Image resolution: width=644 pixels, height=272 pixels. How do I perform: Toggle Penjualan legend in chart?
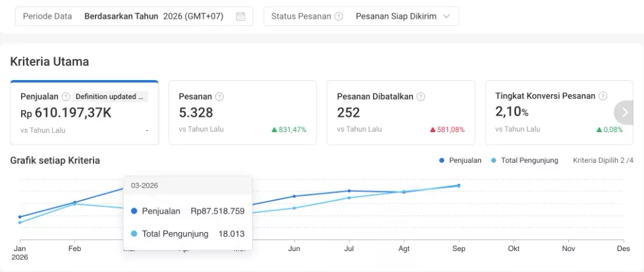460,160
